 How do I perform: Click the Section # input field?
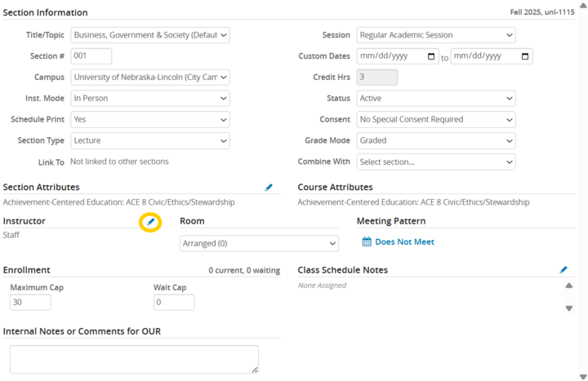coord(91,56)
